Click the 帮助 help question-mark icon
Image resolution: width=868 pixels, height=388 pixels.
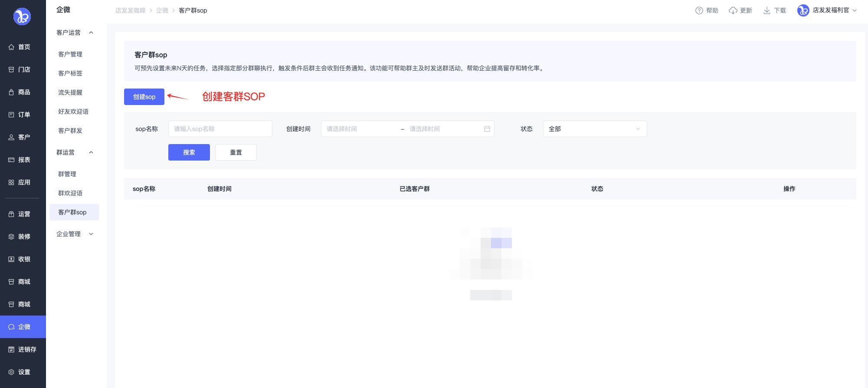tap(699, 10)
